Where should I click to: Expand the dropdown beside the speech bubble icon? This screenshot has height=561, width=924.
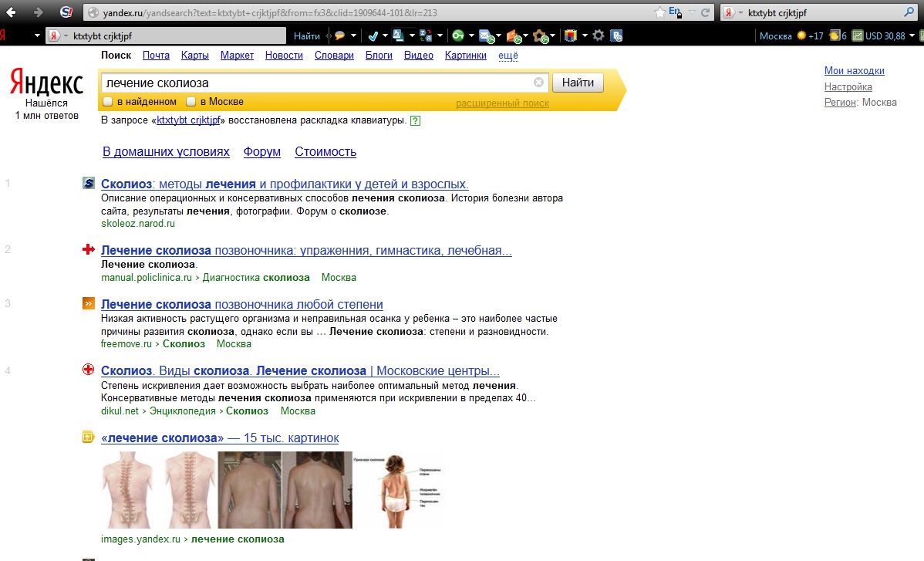point(353,36)
